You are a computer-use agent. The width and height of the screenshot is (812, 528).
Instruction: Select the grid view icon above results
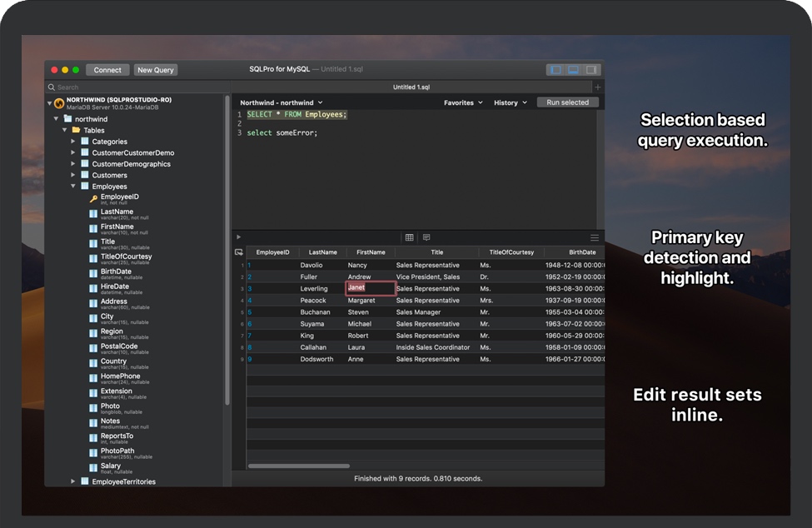coord(408,237)
